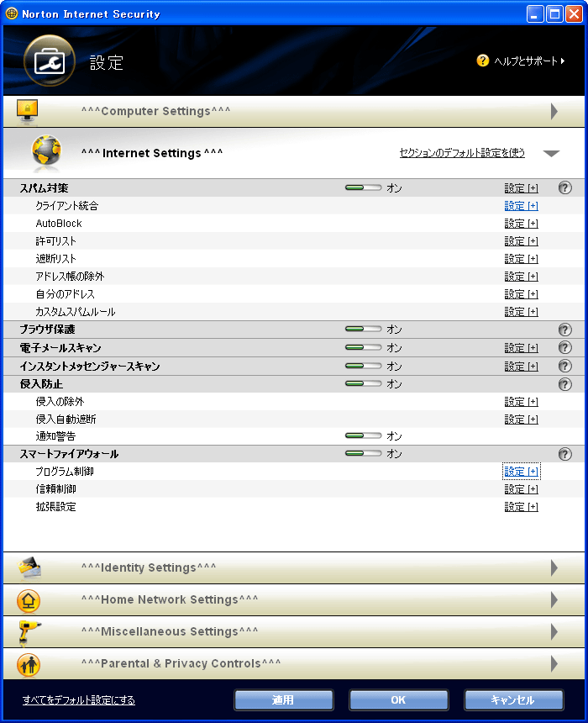This screenshot has height=723, width=588.
Task: Click the 拡張設定 row label
Action: click(x=55, y=507)
